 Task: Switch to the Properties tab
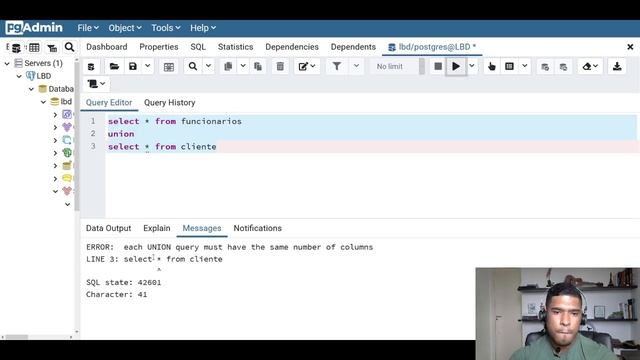coord(159,47)
